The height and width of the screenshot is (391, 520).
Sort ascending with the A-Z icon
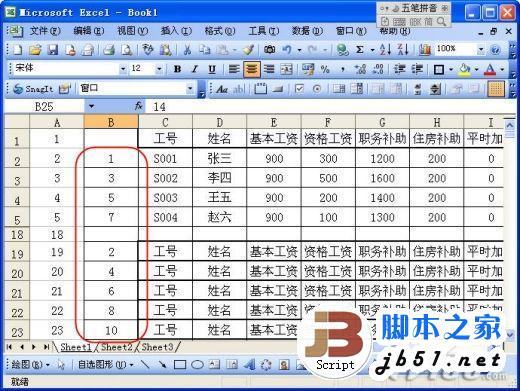pyautogui.click(x=385, y=50)
